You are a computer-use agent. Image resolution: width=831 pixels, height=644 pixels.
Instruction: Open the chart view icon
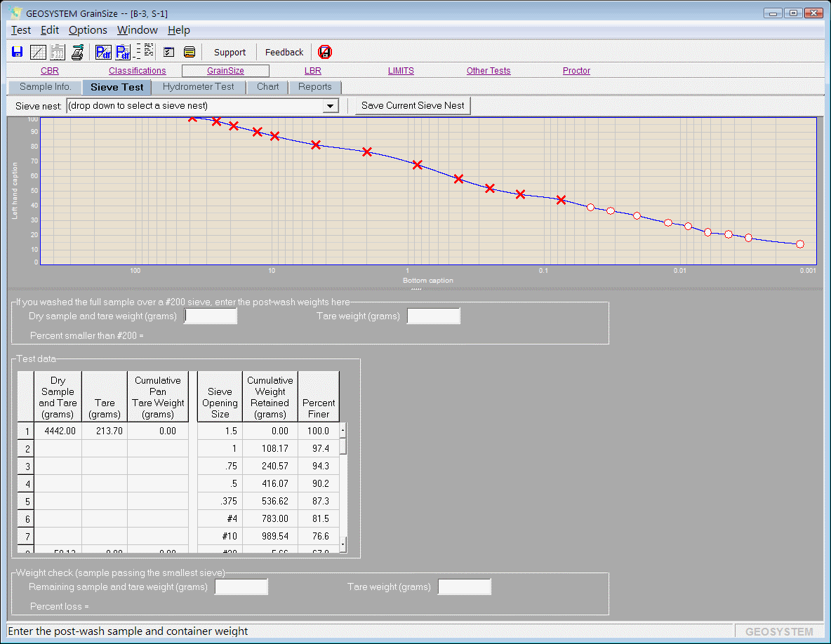36,52
